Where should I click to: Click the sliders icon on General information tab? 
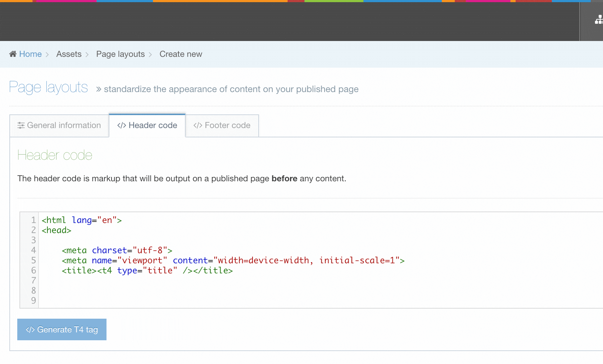(21, 126)
